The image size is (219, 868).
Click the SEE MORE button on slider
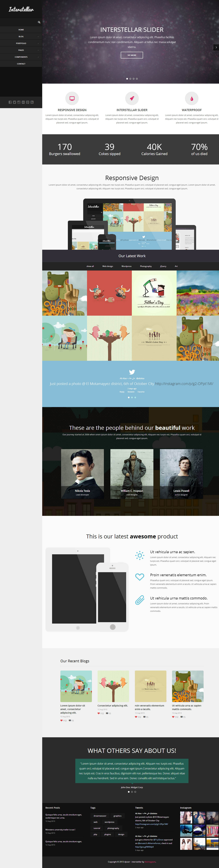coord(132,55)
